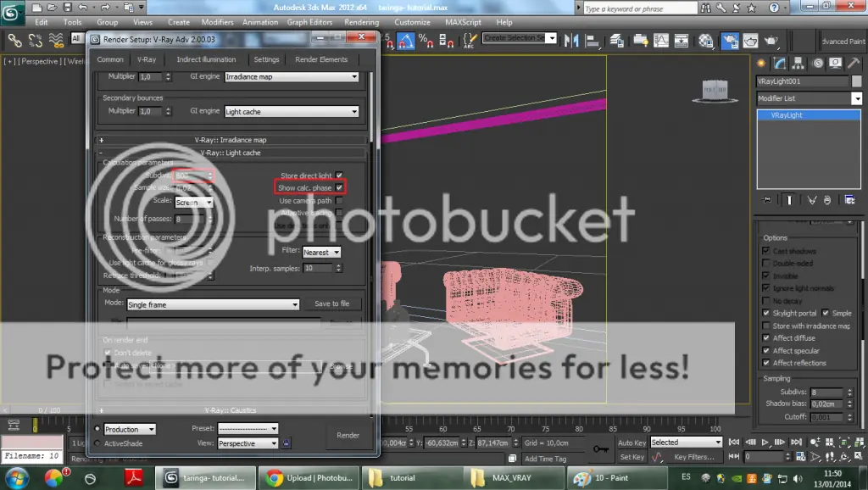This screenshot has width=868, height=490.
Task: Expand the V-Ray:: Irradiance map rollout
Action: (x=231, y=140)
